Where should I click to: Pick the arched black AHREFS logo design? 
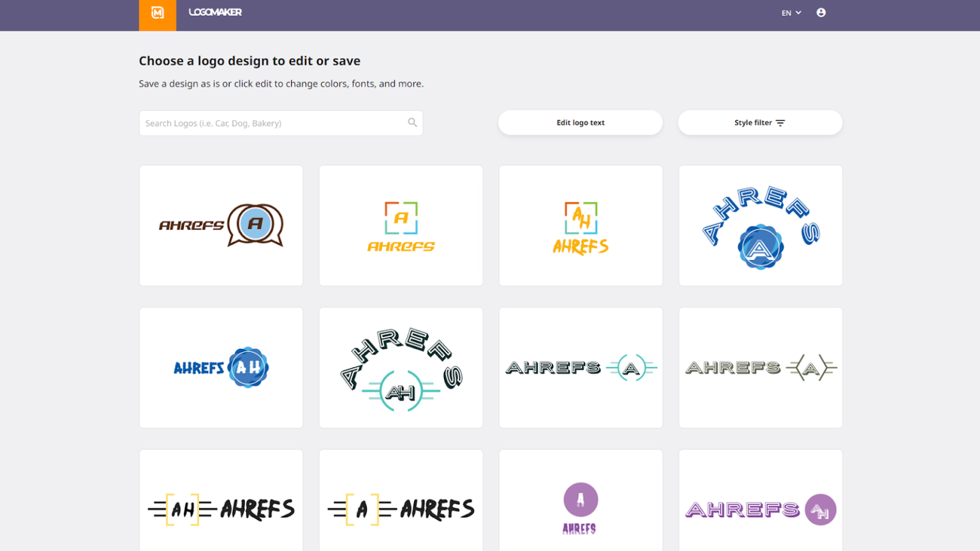(x=401, y=367)
